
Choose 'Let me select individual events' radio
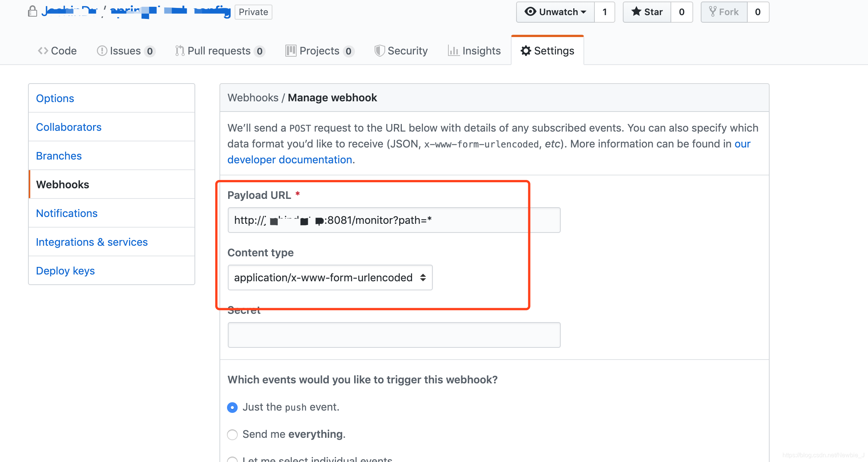pos(232,460)
